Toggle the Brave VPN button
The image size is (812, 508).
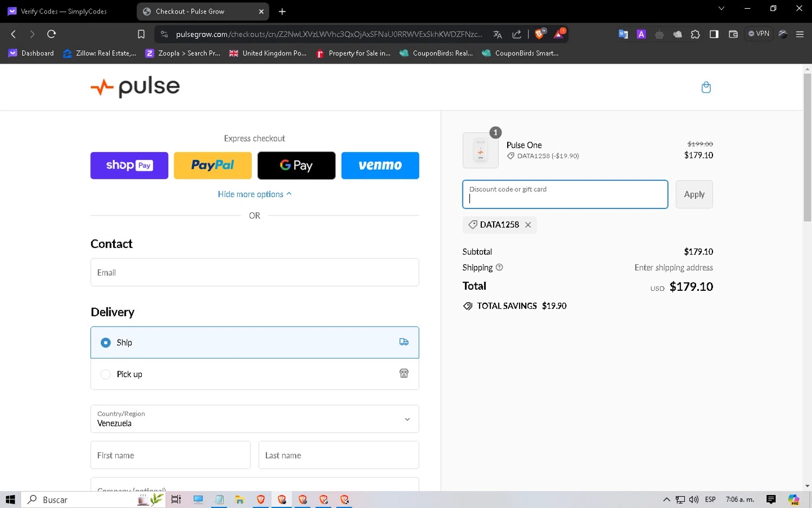click(759, 34)
